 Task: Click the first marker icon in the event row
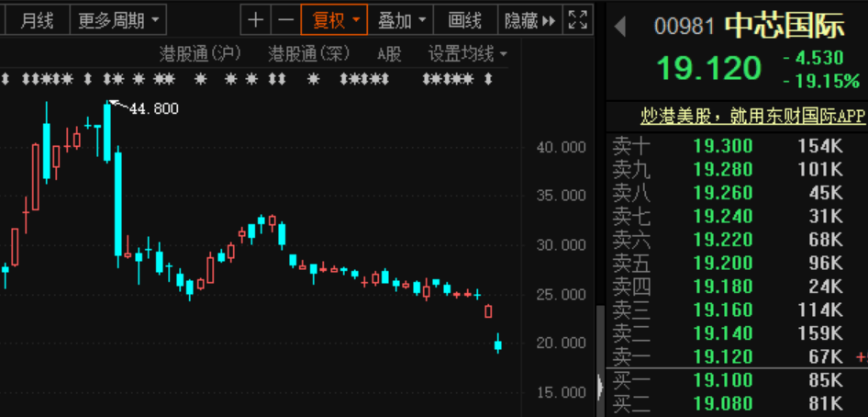6,79
